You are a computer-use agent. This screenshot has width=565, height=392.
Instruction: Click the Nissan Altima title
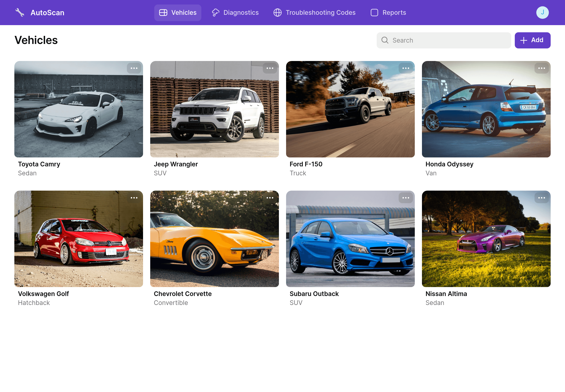pos(446,294)
